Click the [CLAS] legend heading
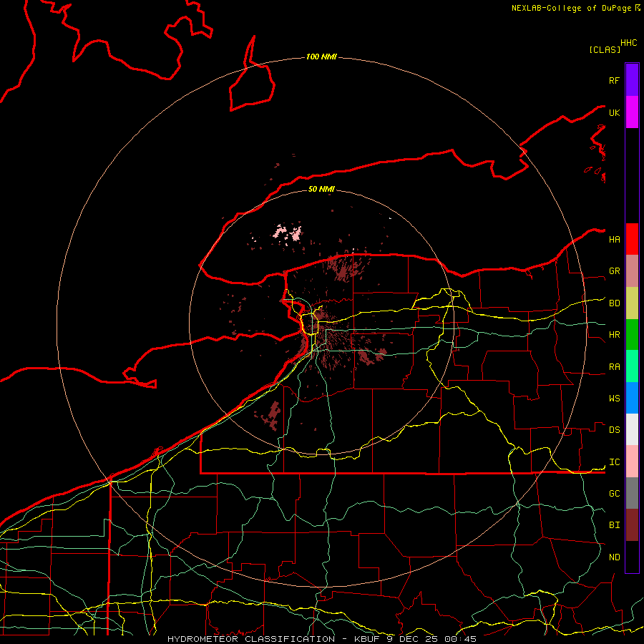 605,49
